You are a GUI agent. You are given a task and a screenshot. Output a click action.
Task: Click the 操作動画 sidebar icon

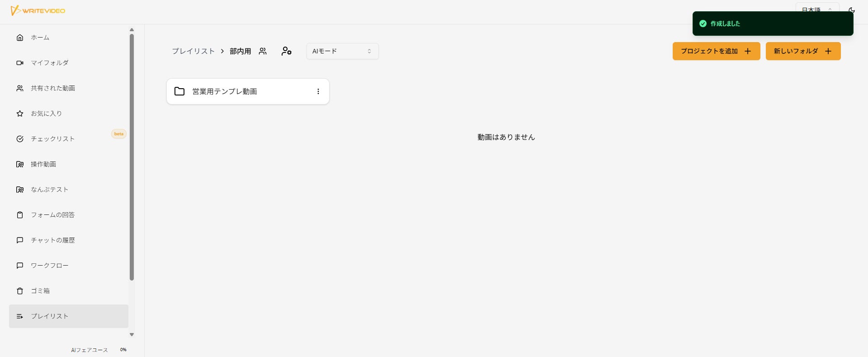20,164
